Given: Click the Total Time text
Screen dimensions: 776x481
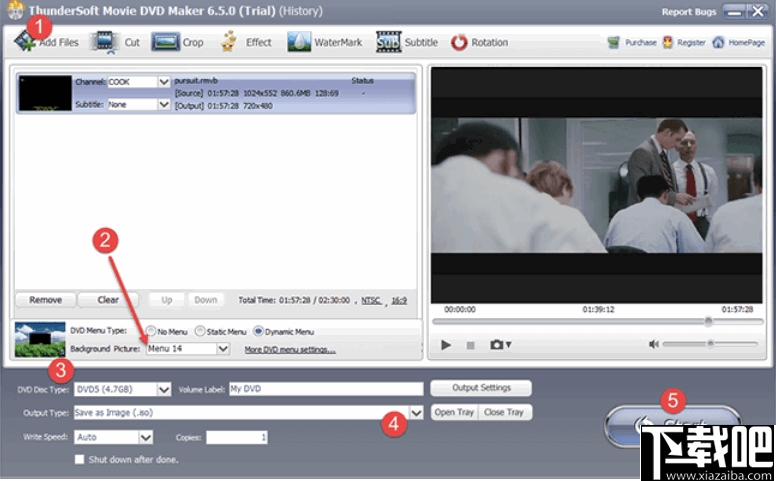Looking at the screenshot, I should pos(294,300).
